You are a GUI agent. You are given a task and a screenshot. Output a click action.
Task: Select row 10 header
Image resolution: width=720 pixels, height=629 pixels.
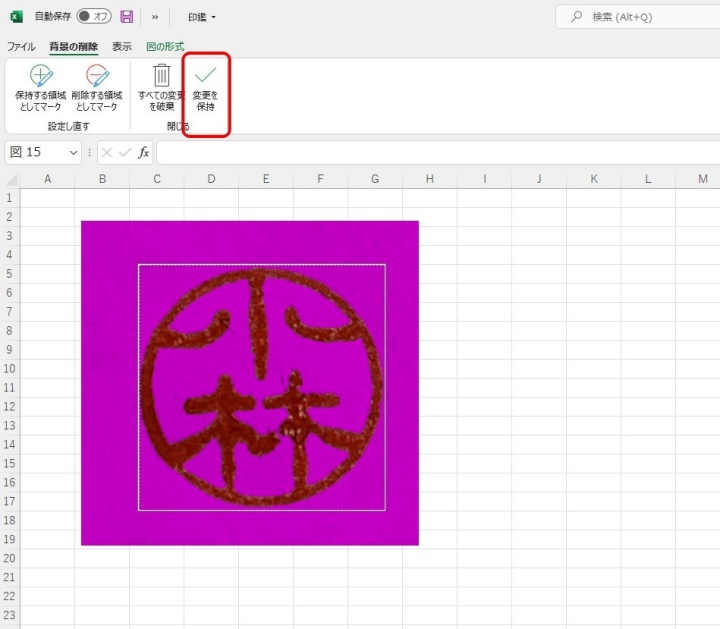pyautogui.click(x=10, y=369)
